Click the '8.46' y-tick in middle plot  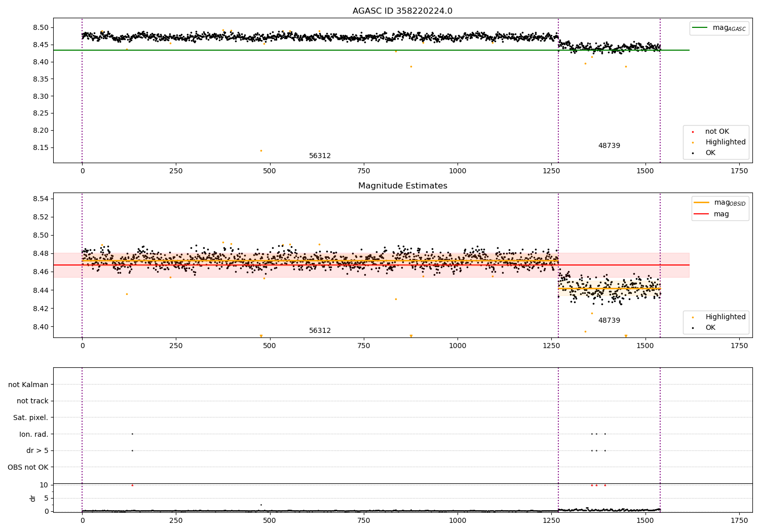pyautogui.click(x=41, y=272)
